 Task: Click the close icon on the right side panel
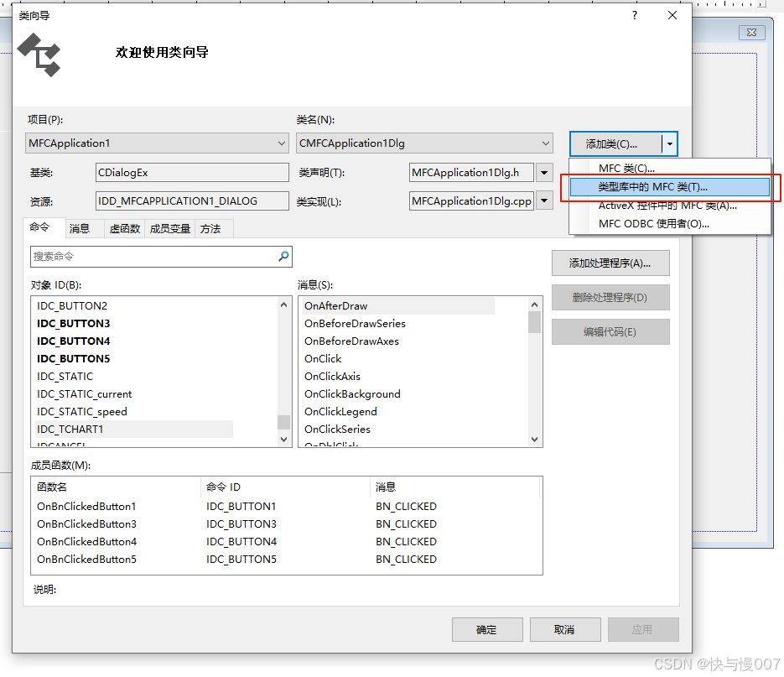tap(751, 32)
